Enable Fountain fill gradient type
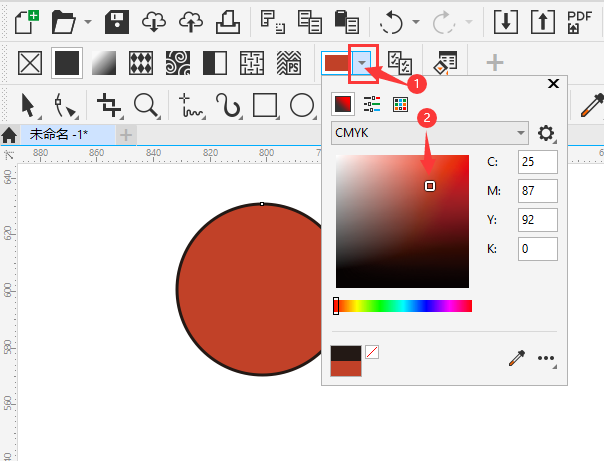This screenshot has height=461, width=604. pyautogui.click(x=104, y=63)
